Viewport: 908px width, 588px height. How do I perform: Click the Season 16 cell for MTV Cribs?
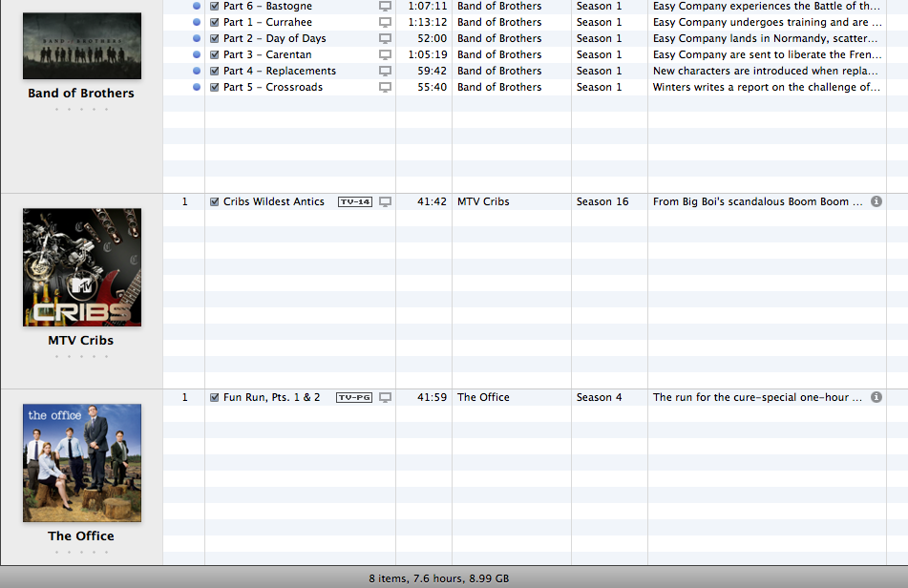pyautogui.click(x=602, y=201)
